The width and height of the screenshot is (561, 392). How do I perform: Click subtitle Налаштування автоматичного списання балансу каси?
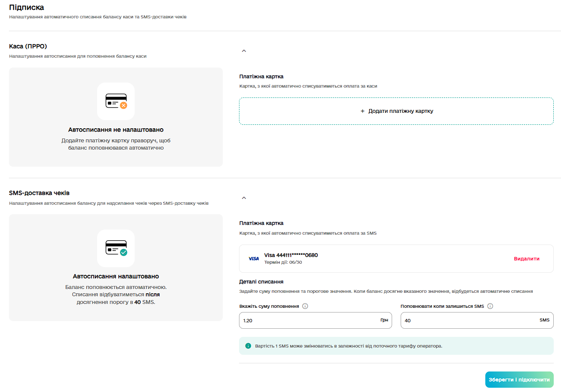coord(97,17)
